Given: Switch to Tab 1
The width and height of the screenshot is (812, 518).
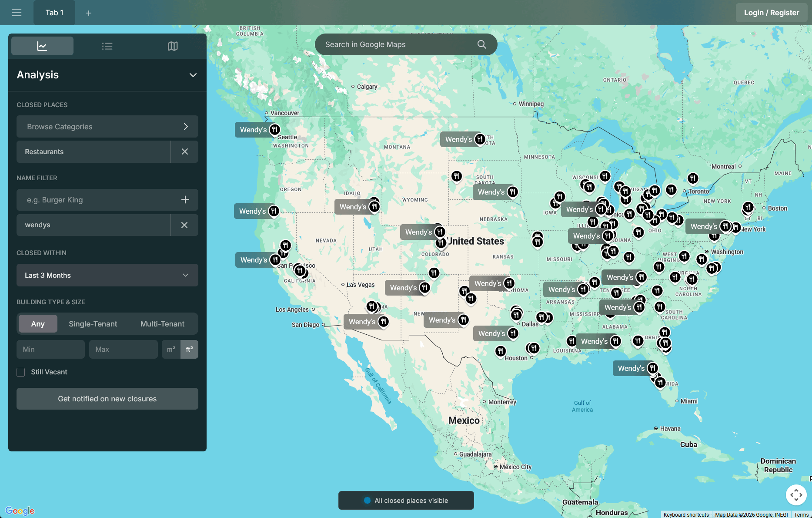Looking at the screenshot, I should pos(54,13).
